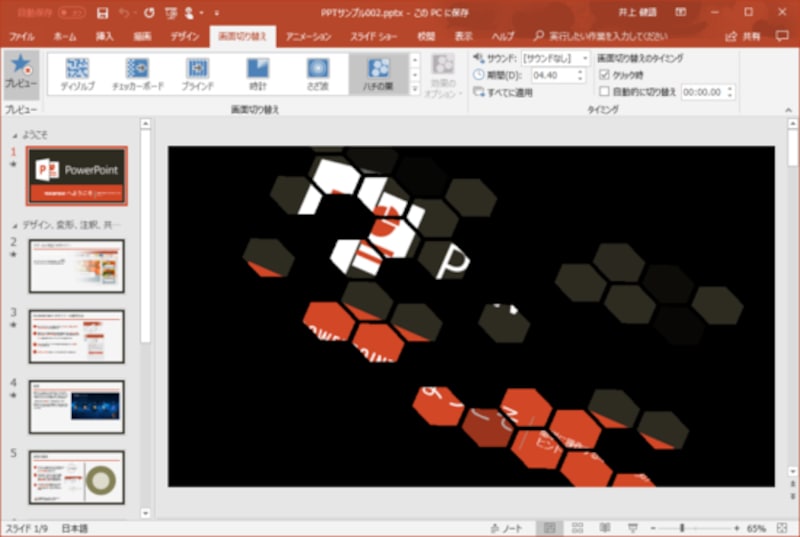
Task: Click zoom in plus button
Action: click(737, 528)
